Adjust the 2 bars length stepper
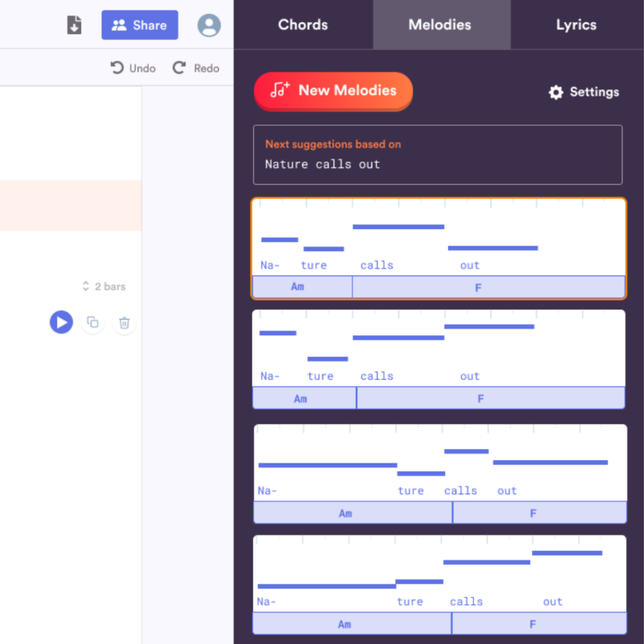The width and height of the screenshot is (644, 644). point(86,287)
